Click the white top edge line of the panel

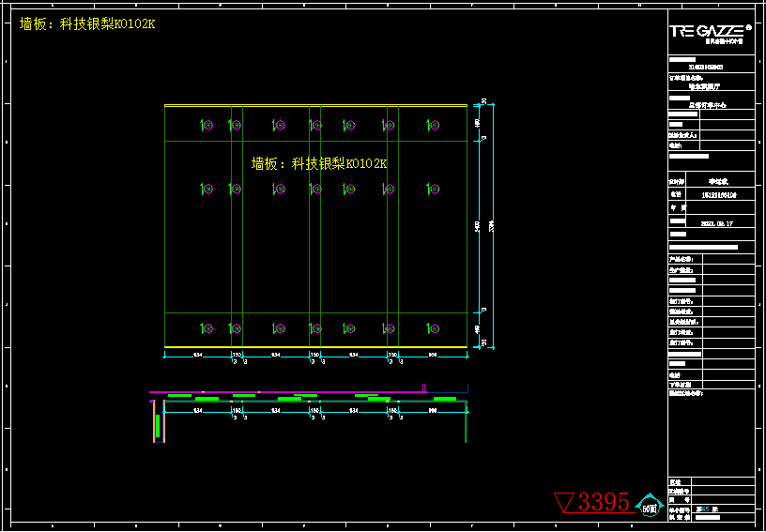(315, 105)
